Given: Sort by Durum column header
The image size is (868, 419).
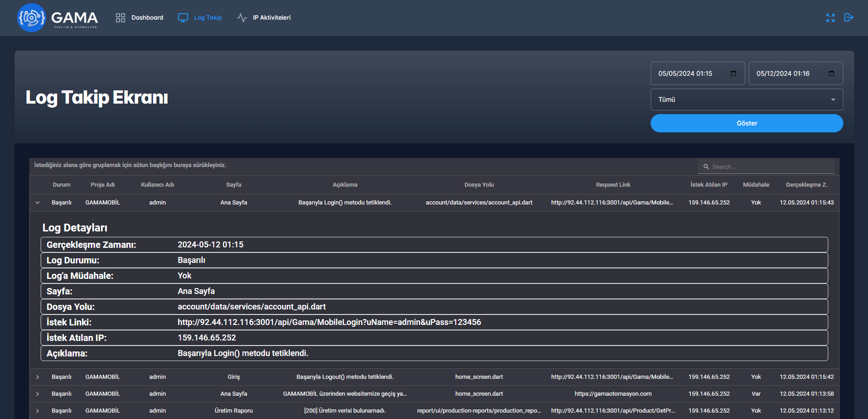Looking at the screenshot, I should click(x=62, y=185).
